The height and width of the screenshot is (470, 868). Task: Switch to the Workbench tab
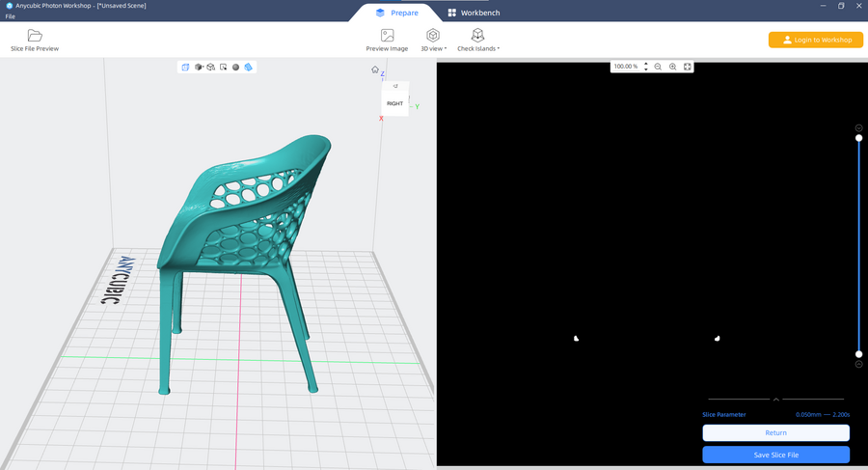474,13
